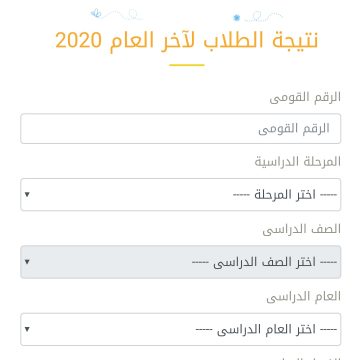
Task: Click the yellow divider line under the title
Action: [187, 65]
